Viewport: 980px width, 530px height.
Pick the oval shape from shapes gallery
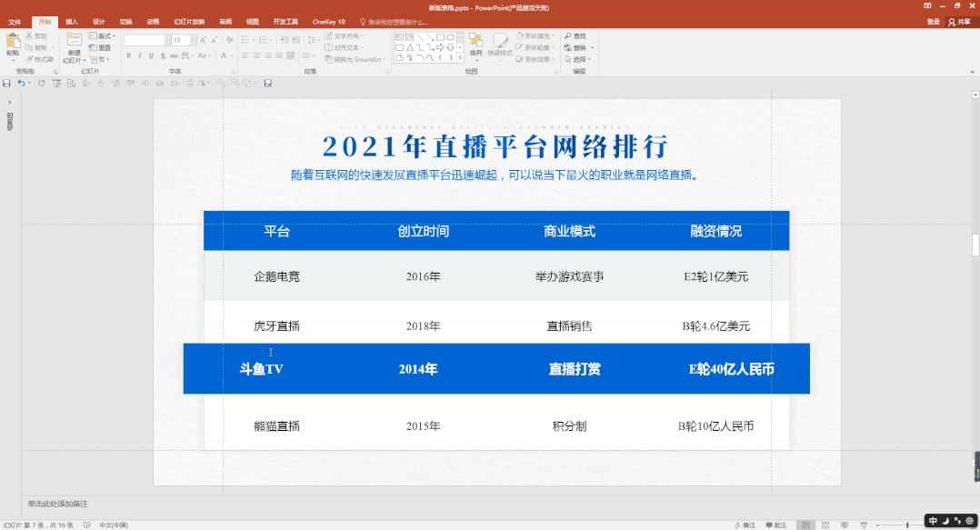pos(450,37)
